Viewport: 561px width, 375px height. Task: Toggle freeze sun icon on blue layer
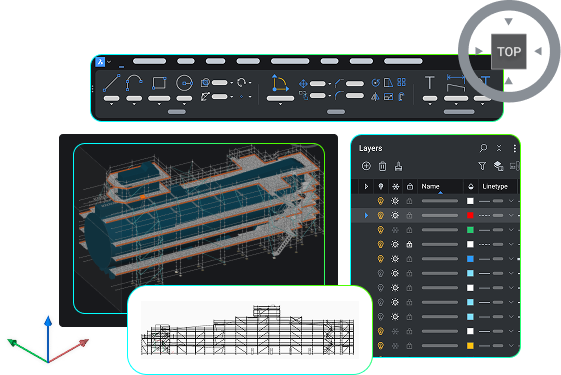[x=395, y=259]
